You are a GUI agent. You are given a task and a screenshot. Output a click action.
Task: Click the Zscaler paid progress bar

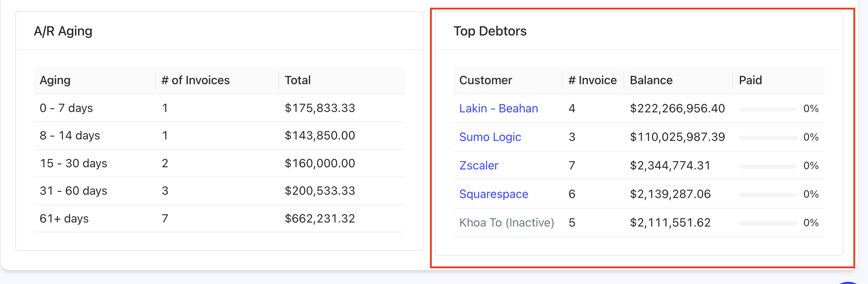[767, 166]
